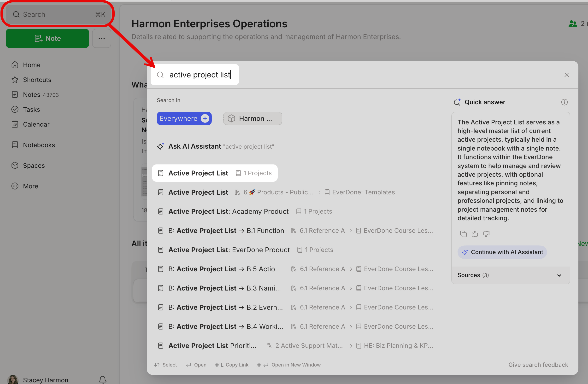Open More in the sidebar
The height and width of the screenshot is (384, 588).
tap(30, 186)
